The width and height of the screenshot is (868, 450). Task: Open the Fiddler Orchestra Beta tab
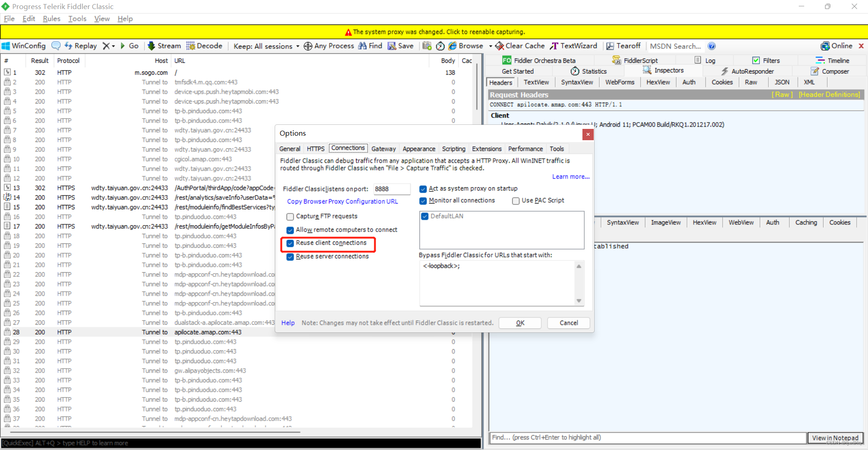539,60
